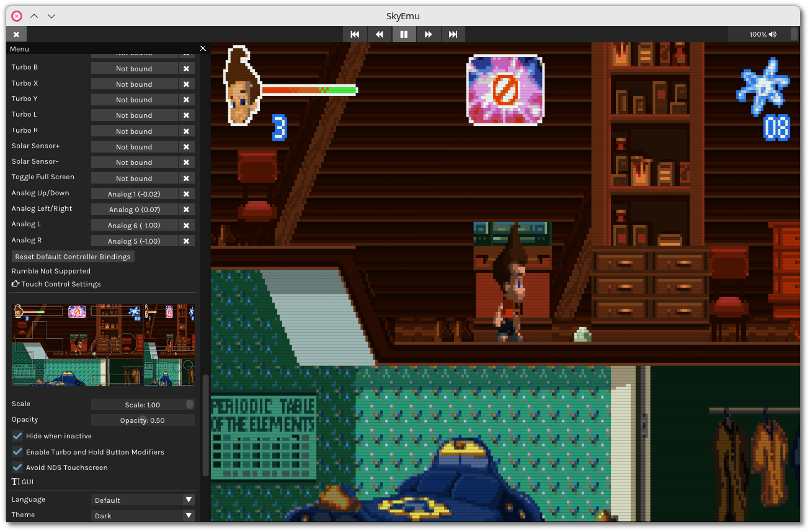Click the touch control layout preview thumbnail
The width and height of the screenshot is (810, 532).
coord(103,345)
